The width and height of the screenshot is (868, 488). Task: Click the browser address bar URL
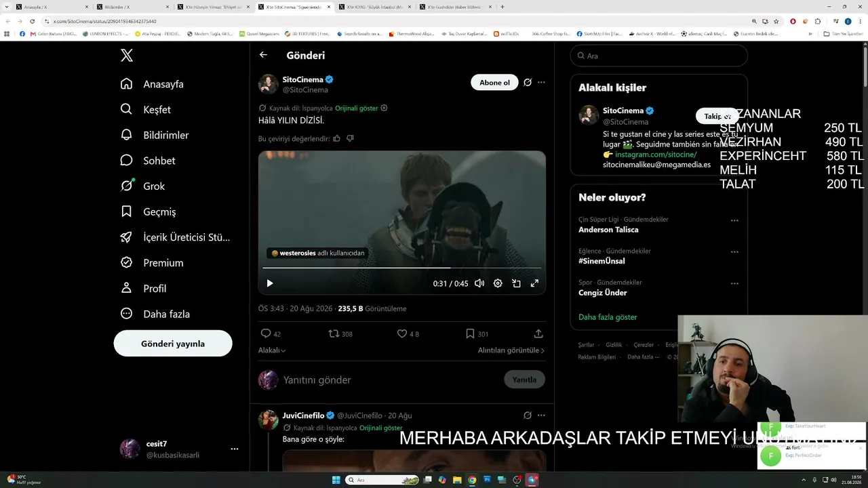click(x=105, y=21)
